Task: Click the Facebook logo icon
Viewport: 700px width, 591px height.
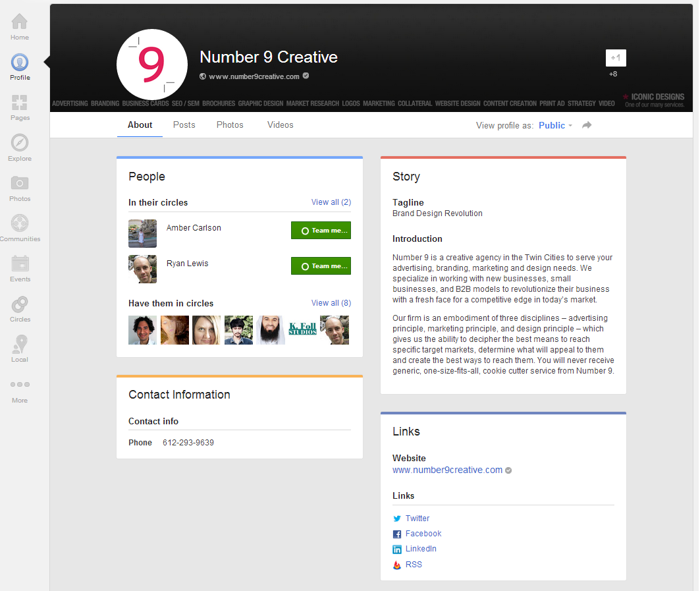Action: pyautogui.click(x=397, y=534)
